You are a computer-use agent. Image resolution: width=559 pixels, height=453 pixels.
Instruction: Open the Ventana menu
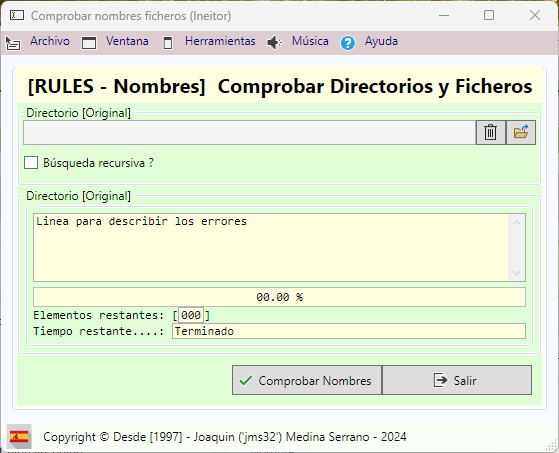tap(127, 41)
